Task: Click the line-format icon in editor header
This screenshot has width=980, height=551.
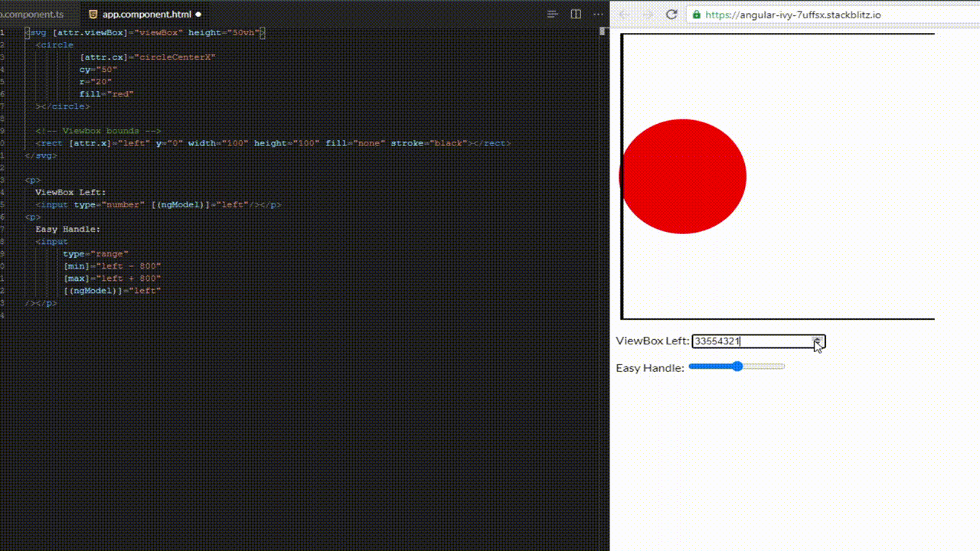Action: click(550, 14)
